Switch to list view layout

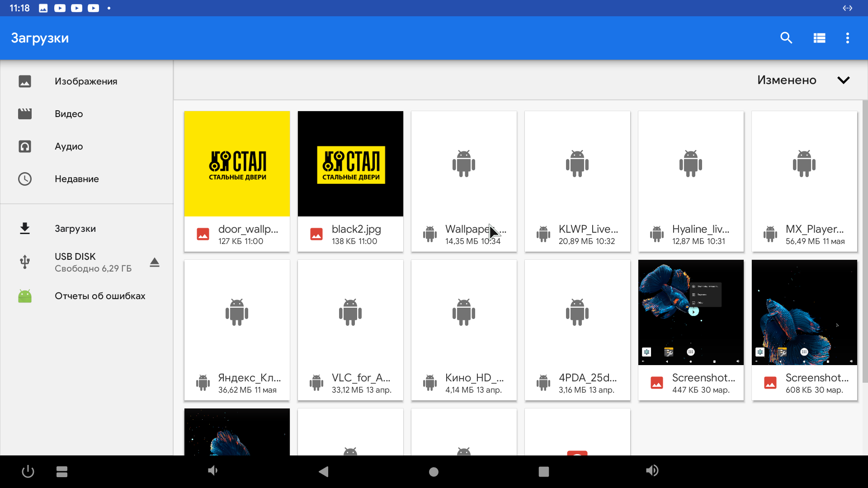819,38
